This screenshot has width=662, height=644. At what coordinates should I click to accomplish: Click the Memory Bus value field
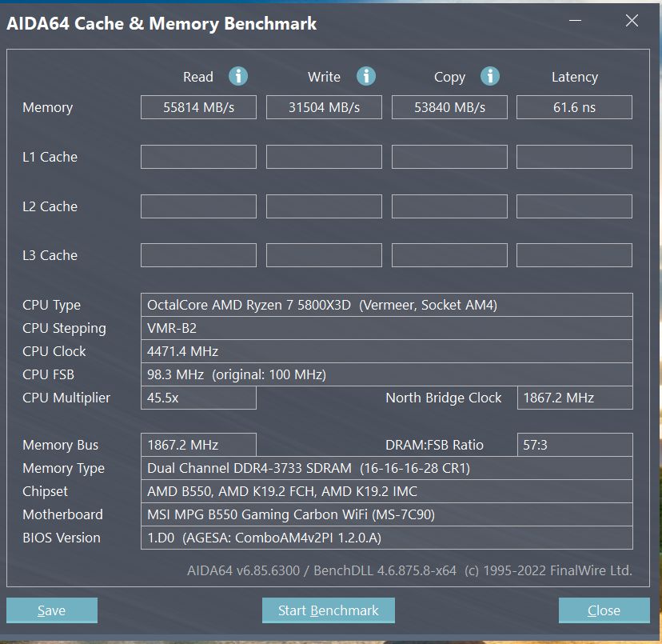[x=198, y=445]
